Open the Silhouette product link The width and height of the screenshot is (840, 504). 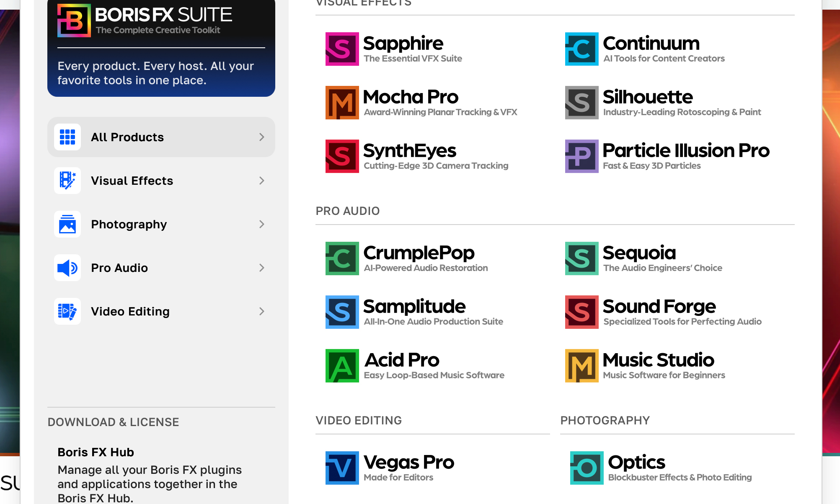pyautogui.click(x=647, y=97)
